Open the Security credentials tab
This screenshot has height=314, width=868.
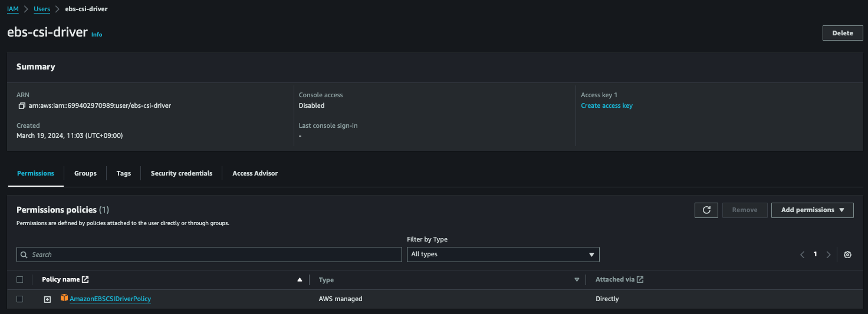pyautogui.click(x=182, y=173)
